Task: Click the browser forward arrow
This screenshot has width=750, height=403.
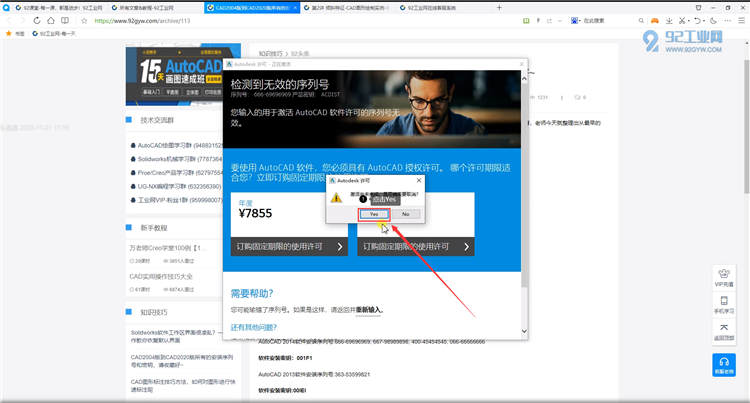Action: tap(22, 21)
